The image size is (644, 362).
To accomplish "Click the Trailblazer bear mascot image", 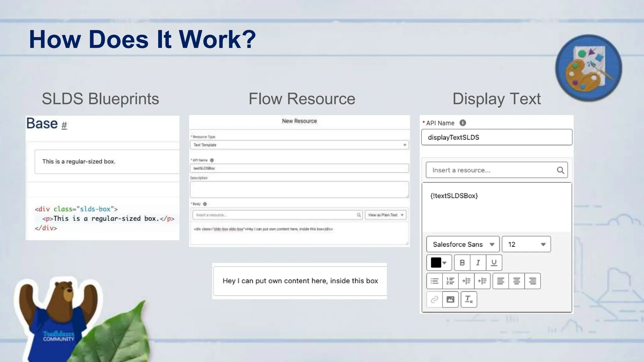I will pyautogui.click(x=58, y=319).
